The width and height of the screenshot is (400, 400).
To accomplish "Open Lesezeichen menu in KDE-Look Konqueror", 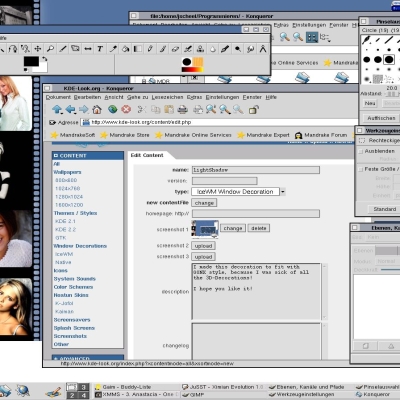I will click(x=167, y=97).
